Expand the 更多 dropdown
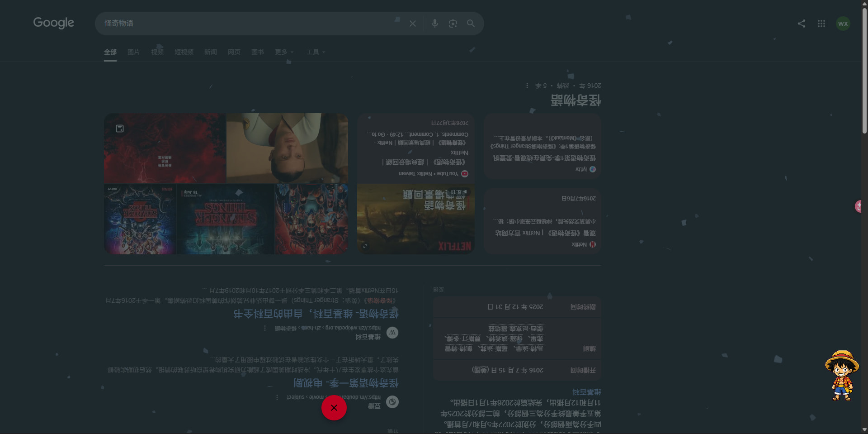 284,52
